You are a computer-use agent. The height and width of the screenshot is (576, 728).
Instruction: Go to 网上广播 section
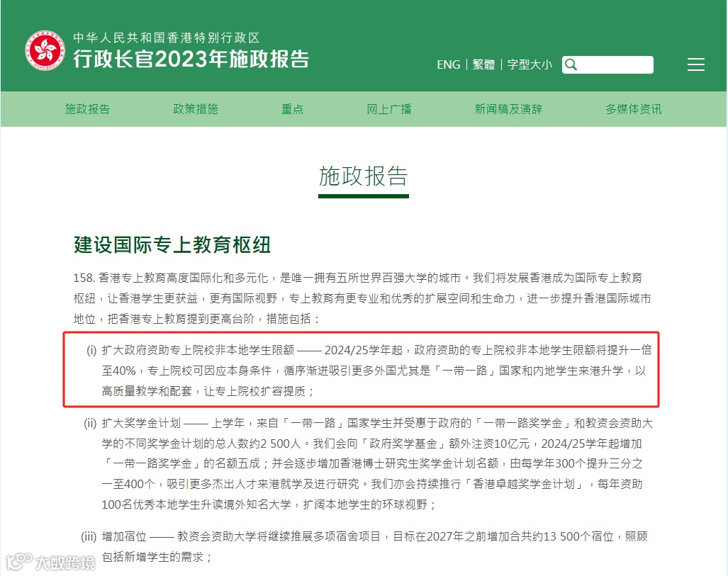[389, 109]
